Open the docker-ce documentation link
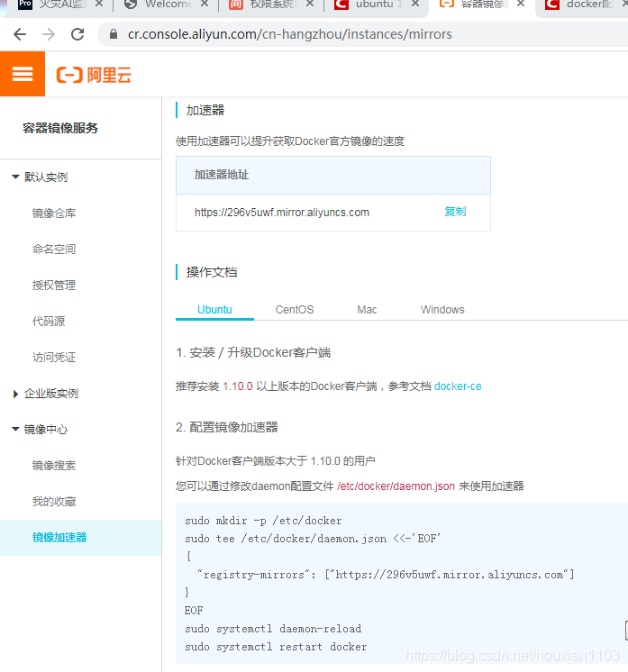This screenshot has height=672, width=628. coord(458,386)
